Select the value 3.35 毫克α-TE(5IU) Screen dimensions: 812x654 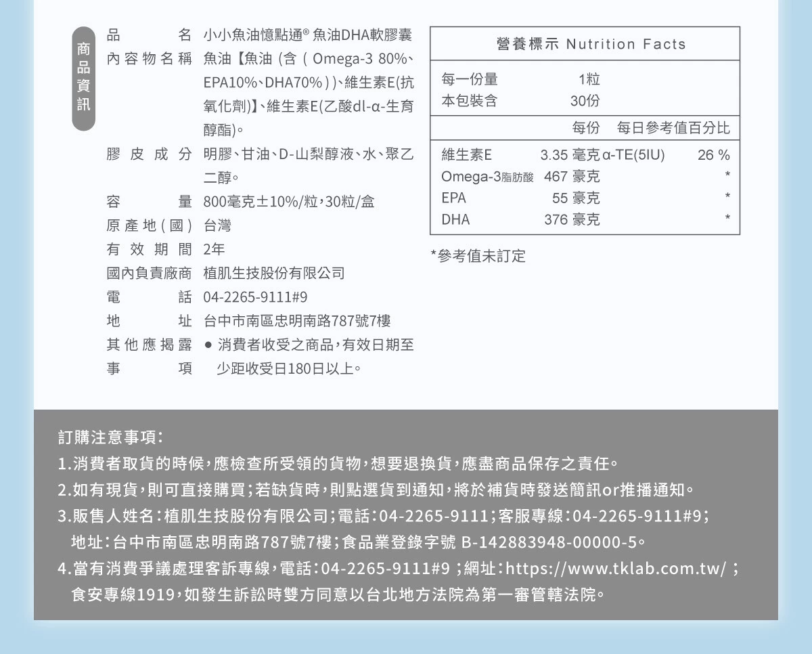pyautogui.click(x=603, y=155)
